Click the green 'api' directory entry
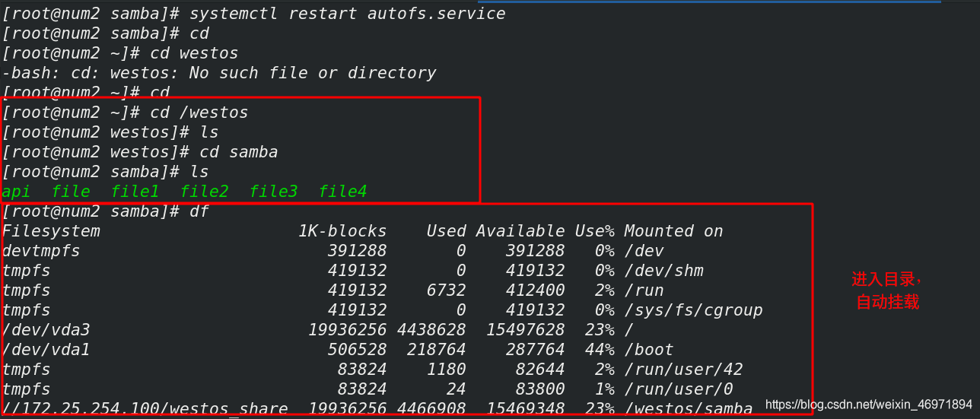The height and width of the screenshot is (419, 980). [16, 192]
